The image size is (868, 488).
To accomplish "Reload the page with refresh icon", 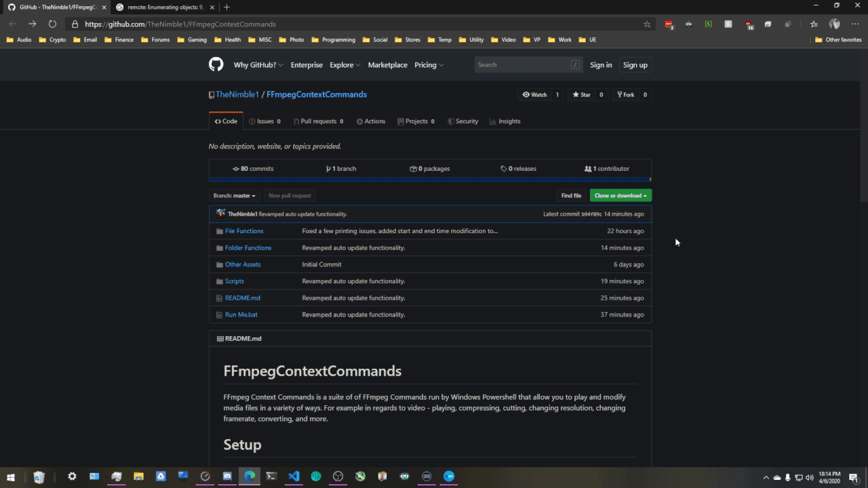I will [x=52, y=24].
